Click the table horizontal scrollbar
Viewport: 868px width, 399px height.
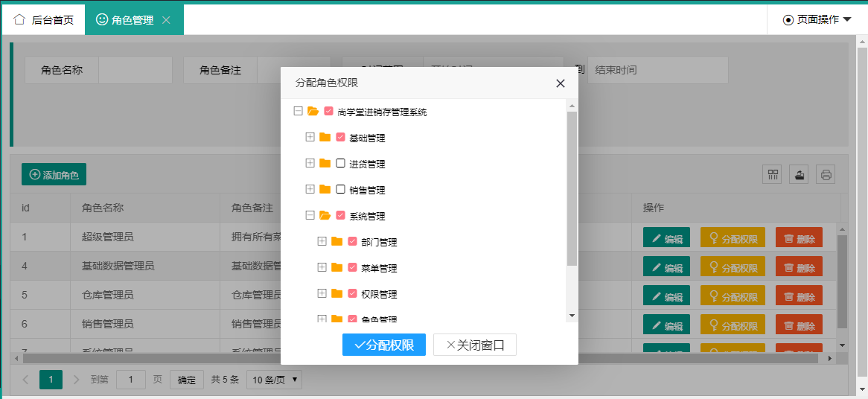(x=421, y=359)
